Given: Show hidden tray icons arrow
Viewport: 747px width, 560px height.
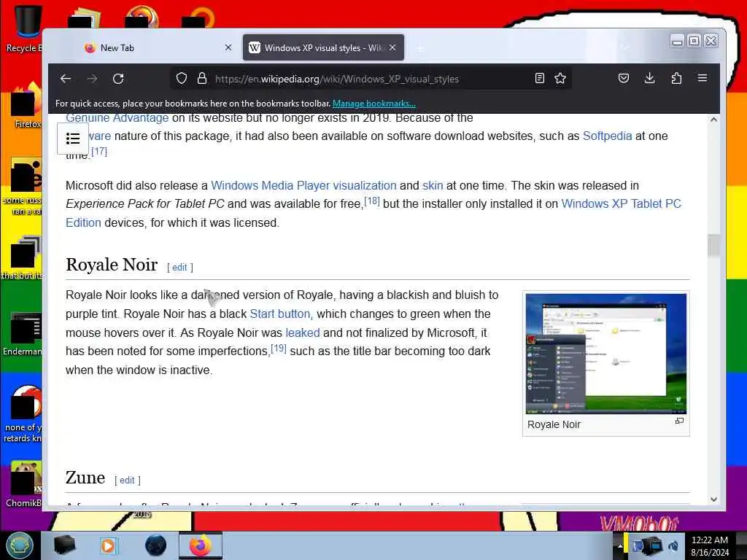Looking at the screenshot, I should pos(620,545).
